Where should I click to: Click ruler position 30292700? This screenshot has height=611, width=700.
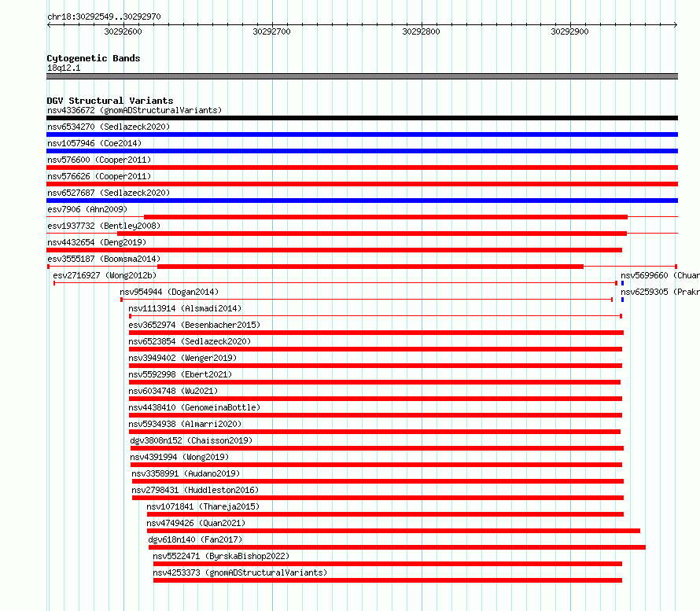coord(271,31)
